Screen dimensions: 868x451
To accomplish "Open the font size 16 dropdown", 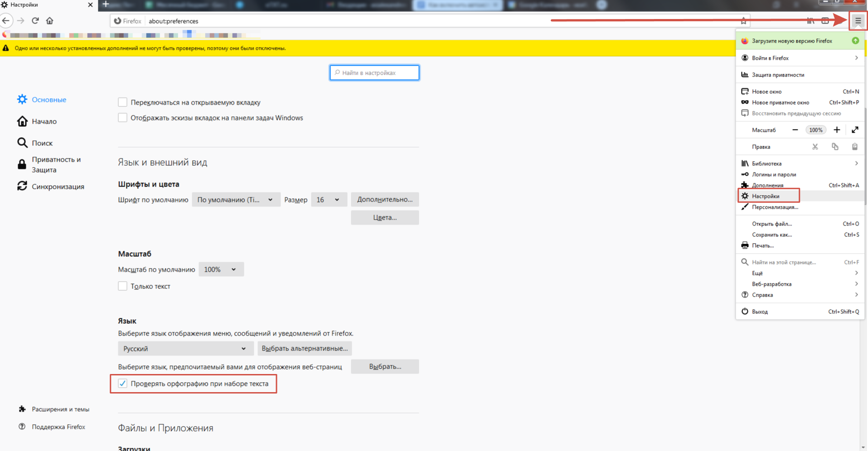I will tap(328, 200).
